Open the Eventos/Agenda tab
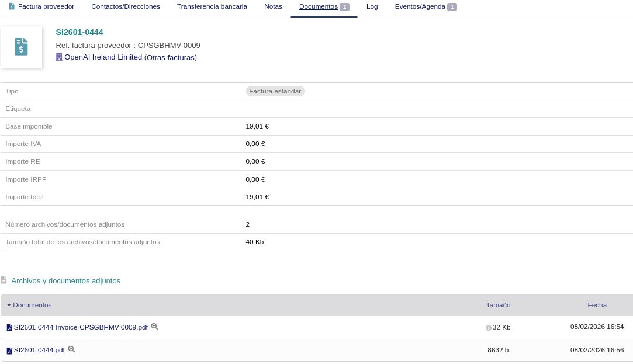 (x=420, y=6)
